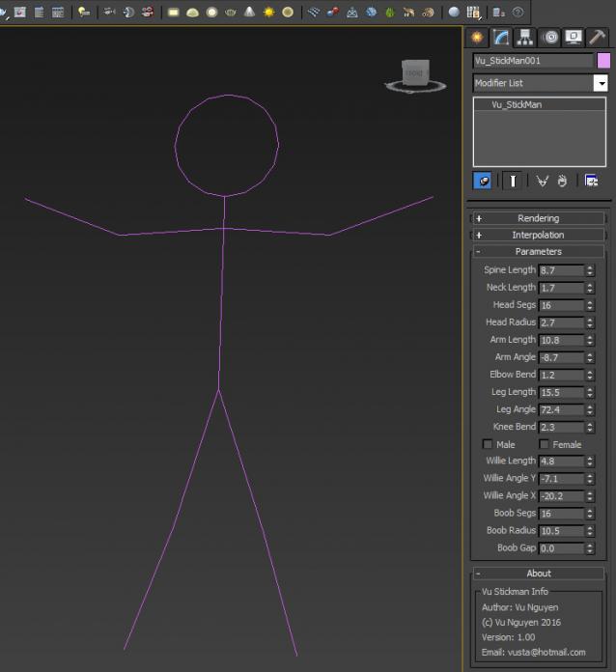Viewport: 616px width, 672px height.
Task: Click the Knee Bend value field
Action: [561, 428]
